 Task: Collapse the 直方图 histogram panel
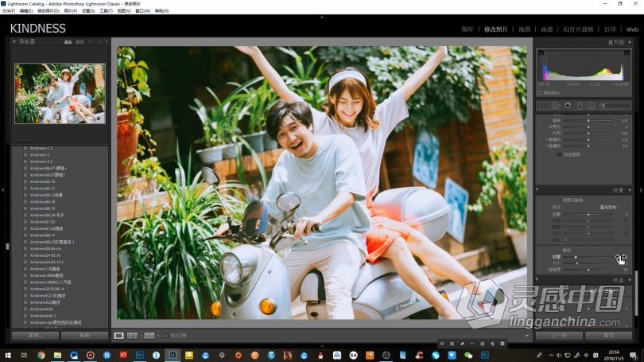(x=630, y=41)
